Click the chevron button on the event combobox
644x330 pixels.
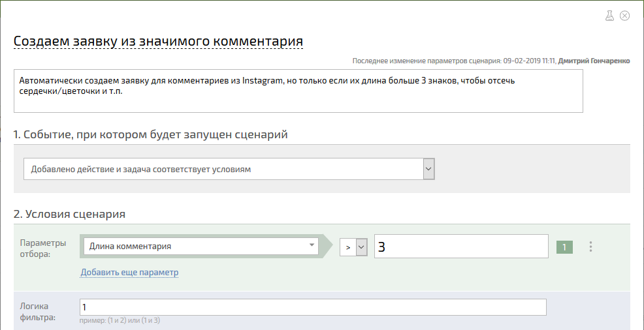(428, 169)
